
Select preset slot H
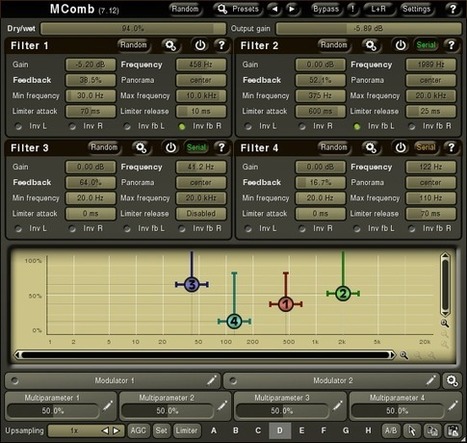click(368, 431)
